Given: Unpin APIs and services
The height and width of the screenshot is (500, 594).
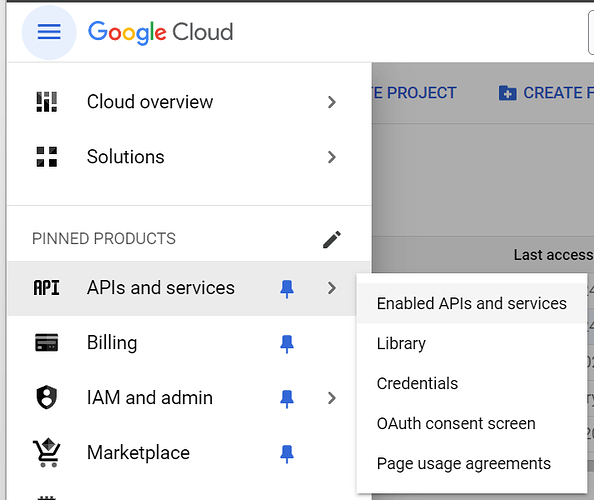Looking at the screenshot, I should click(x=287, y=289).
